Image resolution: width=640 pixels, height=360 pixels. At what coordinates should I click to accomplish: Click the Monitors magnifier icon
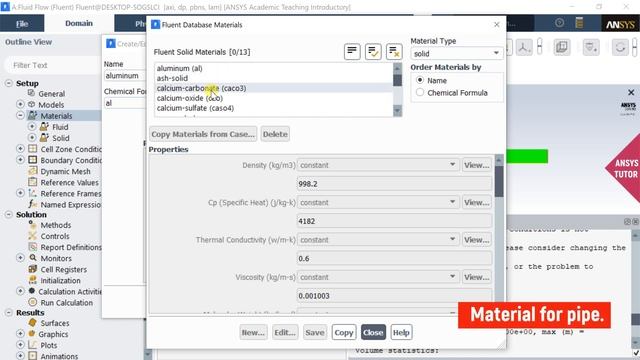(x=33, y=258)
